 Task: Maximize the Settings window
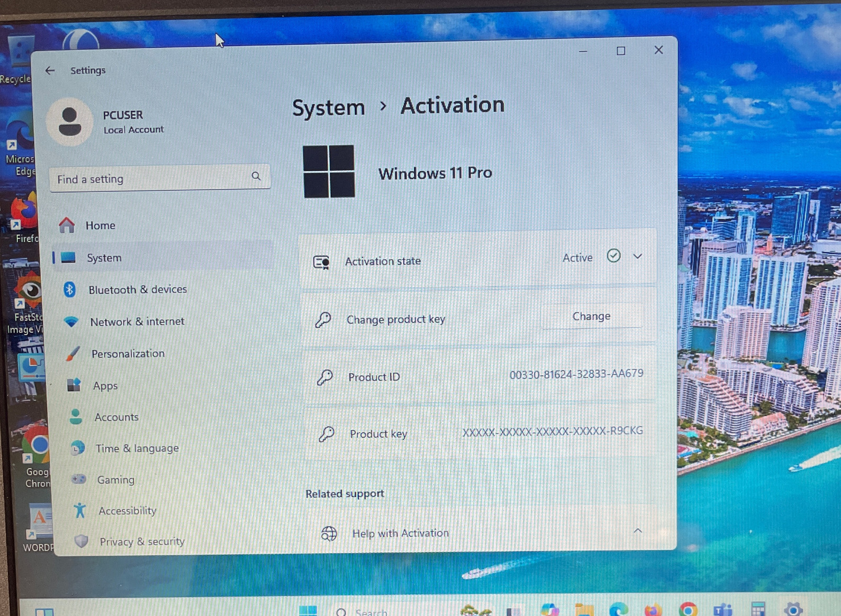tap(621, 51)
